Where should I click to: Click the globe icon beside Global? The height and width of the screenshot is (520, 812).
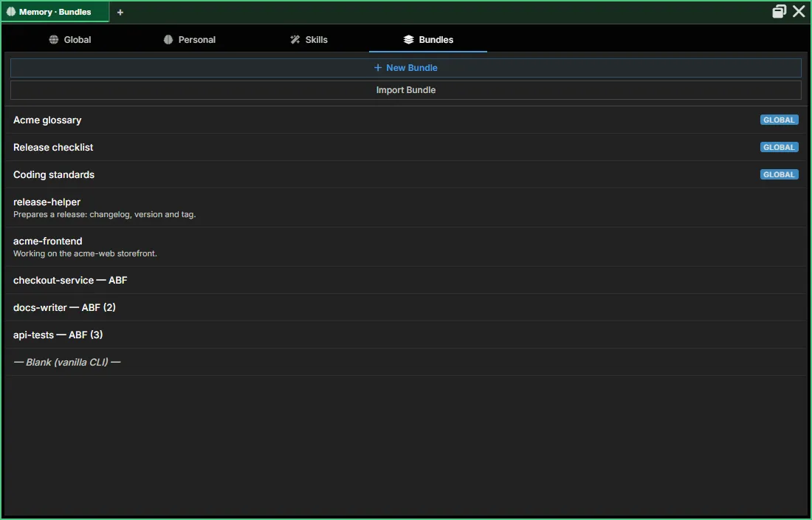(x=53, y=40)
